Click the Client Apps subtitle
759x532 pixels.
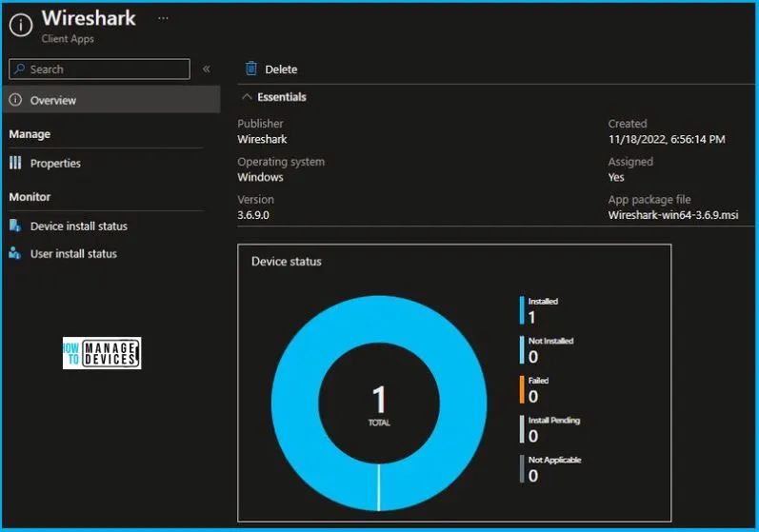(x=68, y=39)
